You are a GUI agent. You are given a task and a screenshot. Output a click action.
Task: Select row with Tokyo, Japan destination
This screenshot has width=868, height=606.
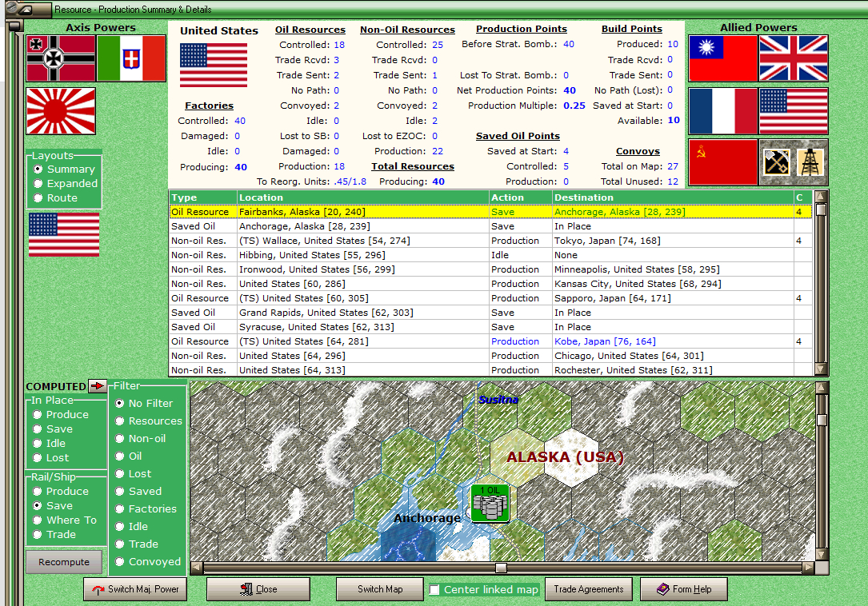490,241
